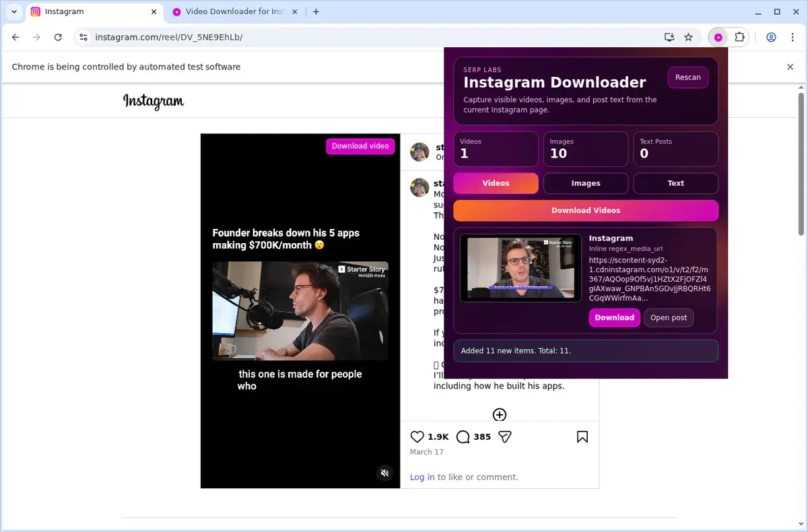The height and width of the screenshot is (532, 808).
Task: Select the Text Posts count card
Action: [676, 149]
